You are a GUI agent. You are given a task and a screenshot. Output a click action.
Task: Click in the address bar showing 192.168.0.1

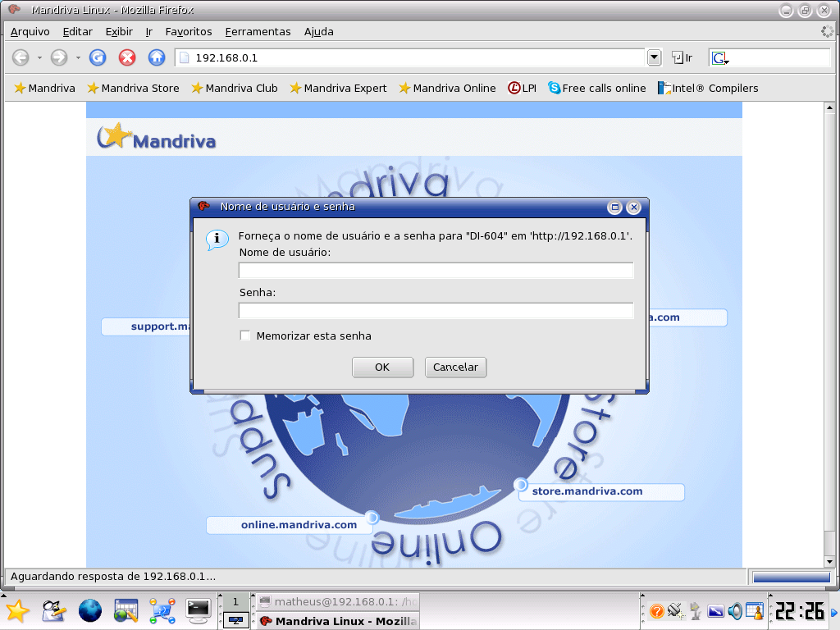coord(410,58)
